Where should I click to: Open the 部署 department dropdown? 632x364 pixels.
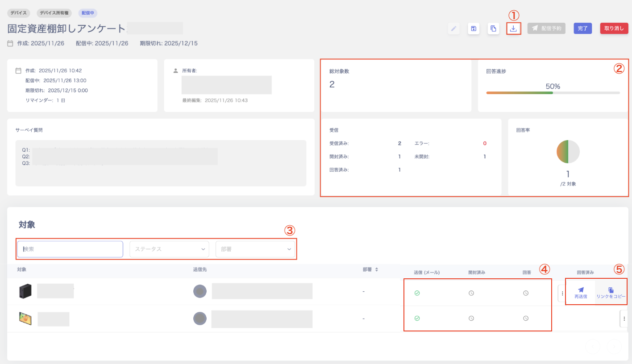pos(255,249)
